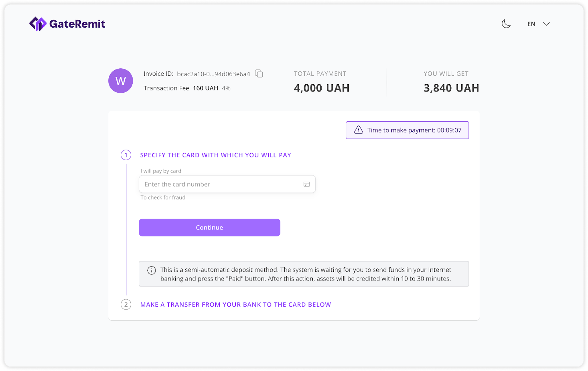The image size is (588, 371).
Task: Click the truncated Invoice ID value
Action: click(x=214, y=74)
